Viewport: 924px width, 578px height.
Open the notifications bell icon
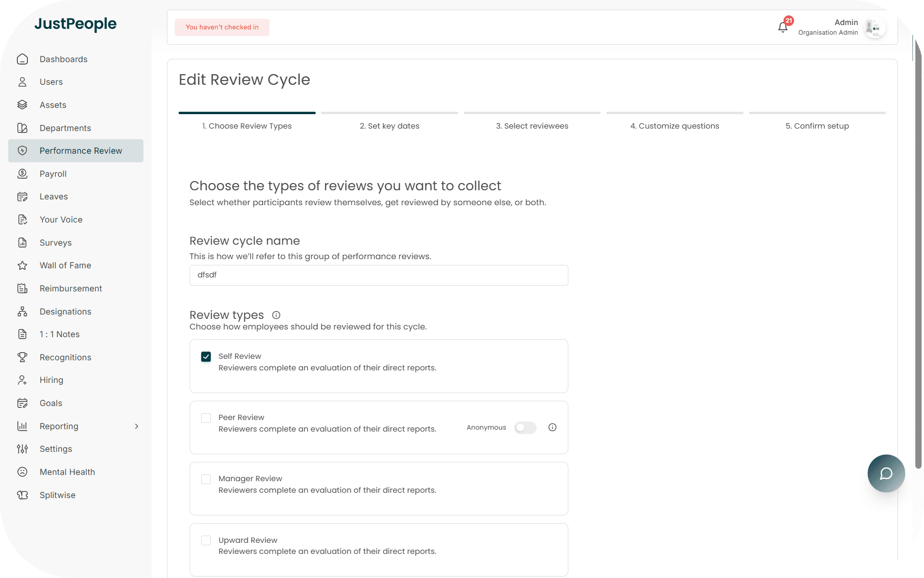click(x=783, y=27)
